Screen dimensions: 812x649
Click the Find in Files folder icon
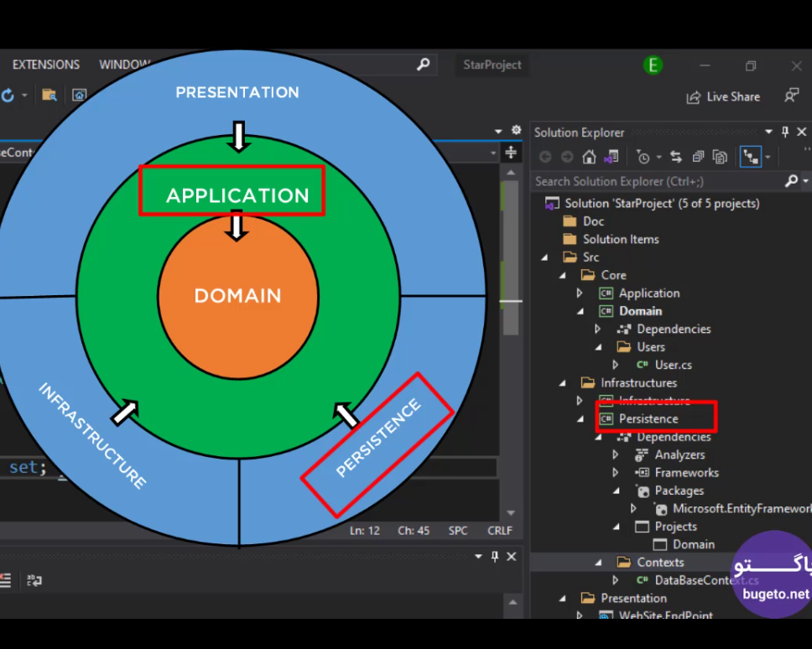click(49, 96)
